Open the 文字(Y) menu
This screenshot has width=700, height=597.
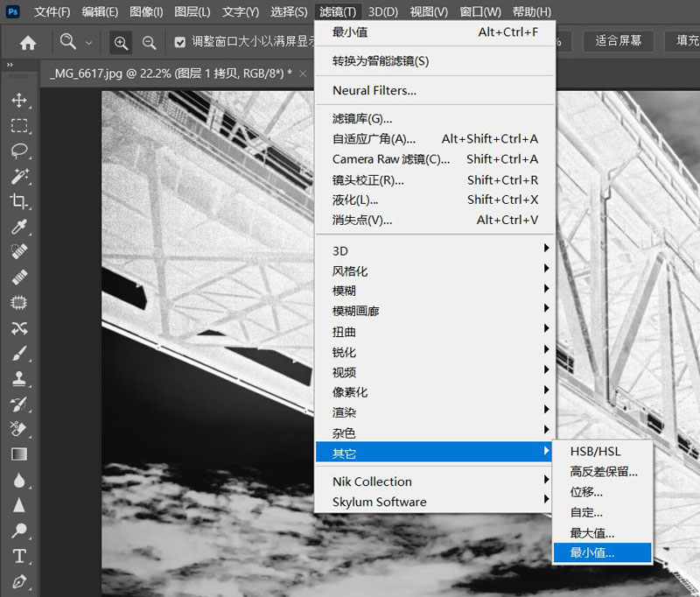(x=241, y=11)
